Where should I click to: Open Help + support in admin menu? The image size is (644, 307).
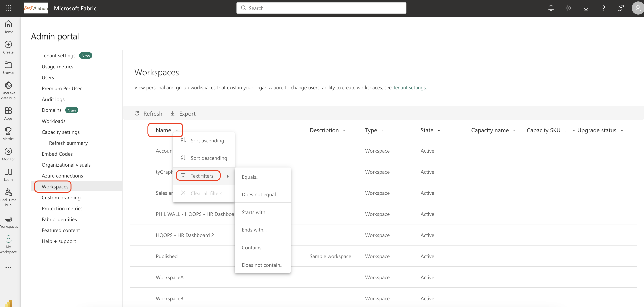(59, 241)
